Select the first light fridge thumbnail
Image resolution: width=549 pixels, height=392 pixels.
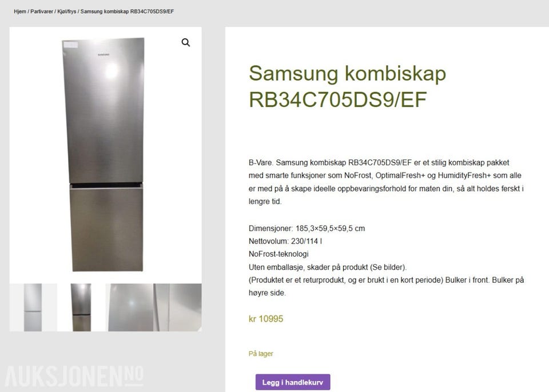[33, 307]
